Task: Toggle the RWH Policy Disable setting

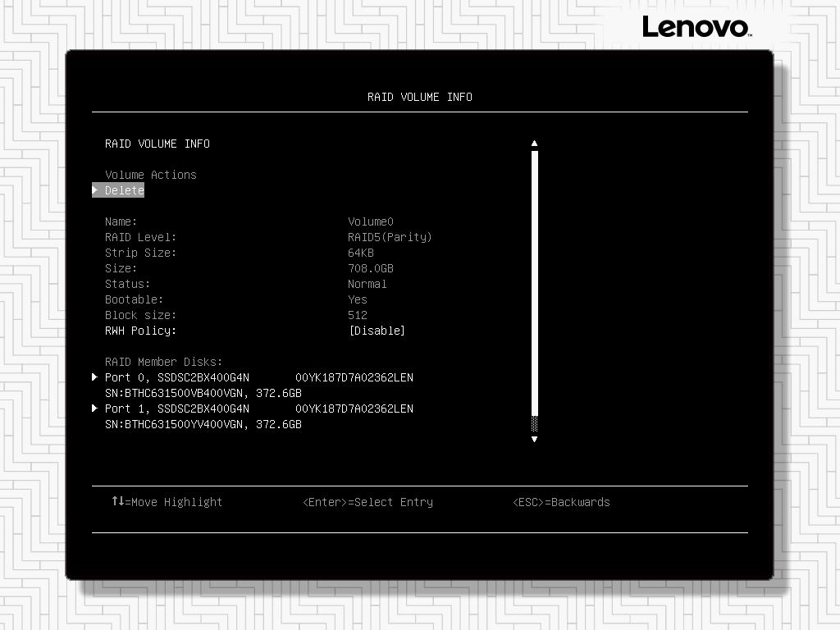Action: 377,331
